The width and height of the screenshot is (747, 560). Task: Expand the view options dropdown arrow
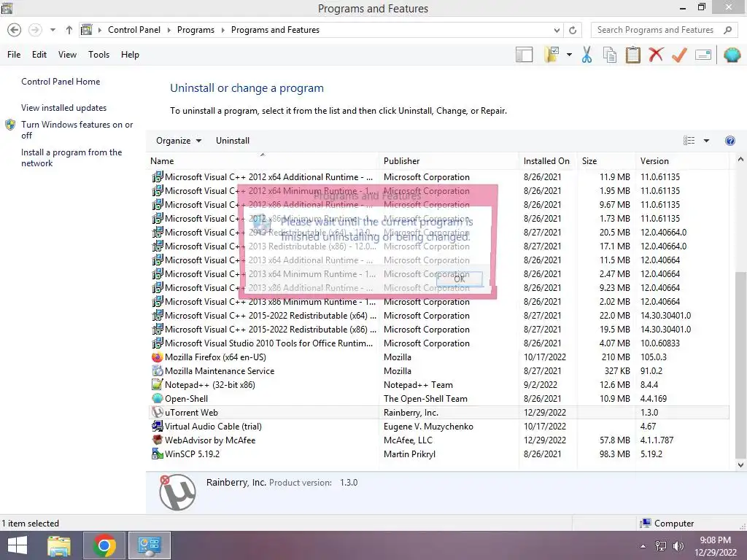(x=706, y=141)
